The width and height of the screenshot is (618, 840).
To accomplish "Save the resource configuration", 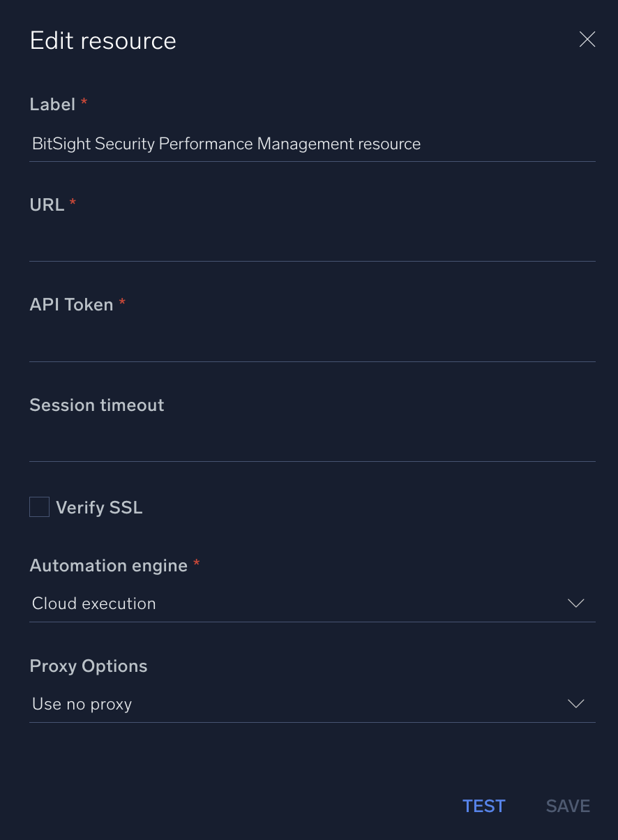I will point(567,805).
